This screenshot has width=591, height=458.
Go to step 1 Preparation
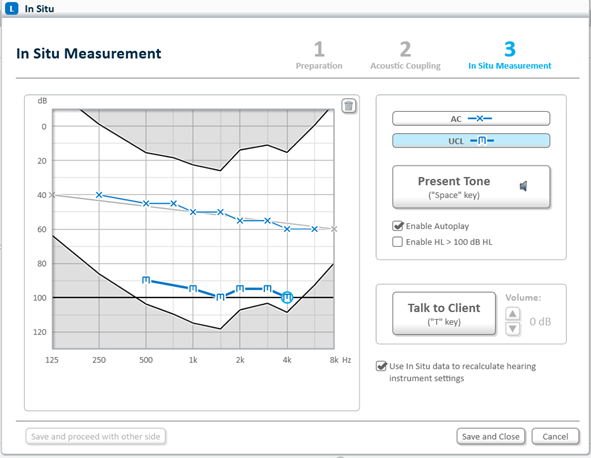point(319,55)
